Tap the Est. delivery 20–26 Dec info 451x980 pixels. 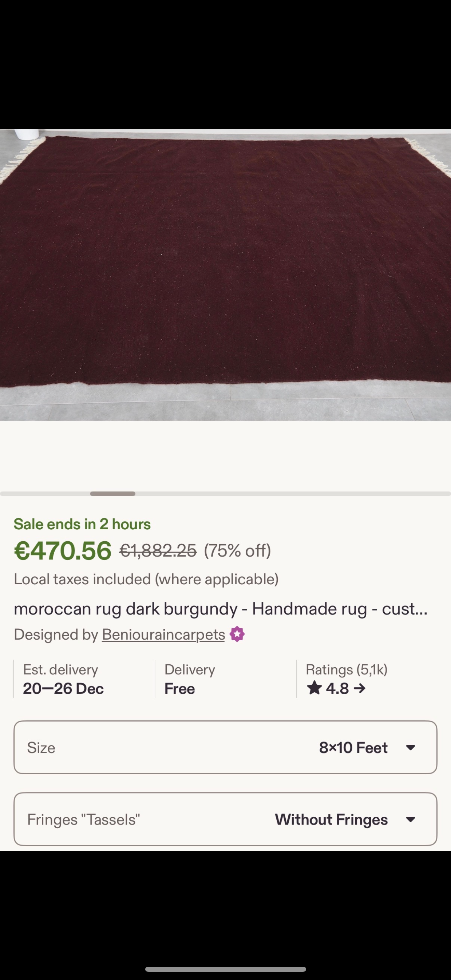[63, 679]
